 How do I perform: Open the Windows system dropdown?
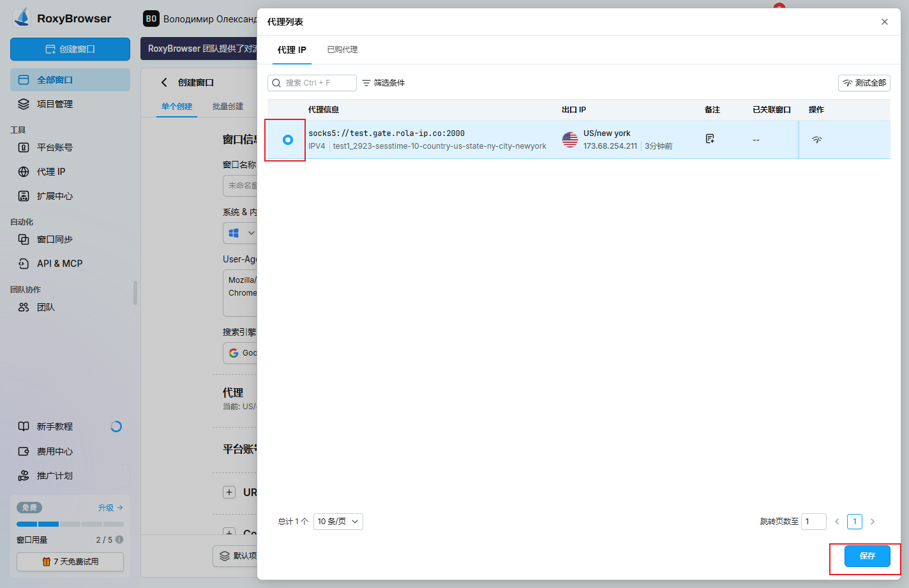(240, 232)
